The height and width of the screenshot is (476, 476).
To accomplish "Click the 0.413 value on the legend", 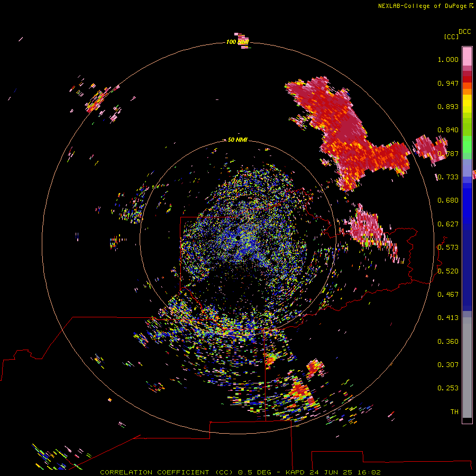I will click(x=448, y=318).
